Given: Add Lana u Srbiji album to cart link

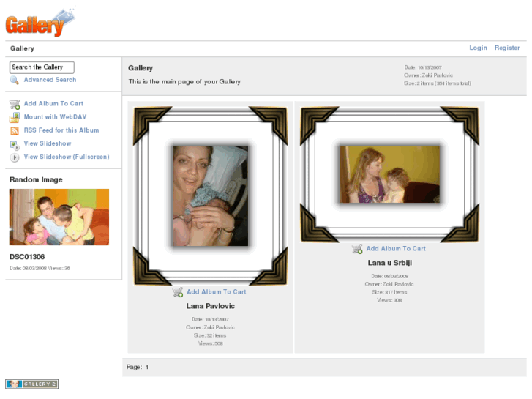Looking at the screenshot, I should tap(396, 249).
